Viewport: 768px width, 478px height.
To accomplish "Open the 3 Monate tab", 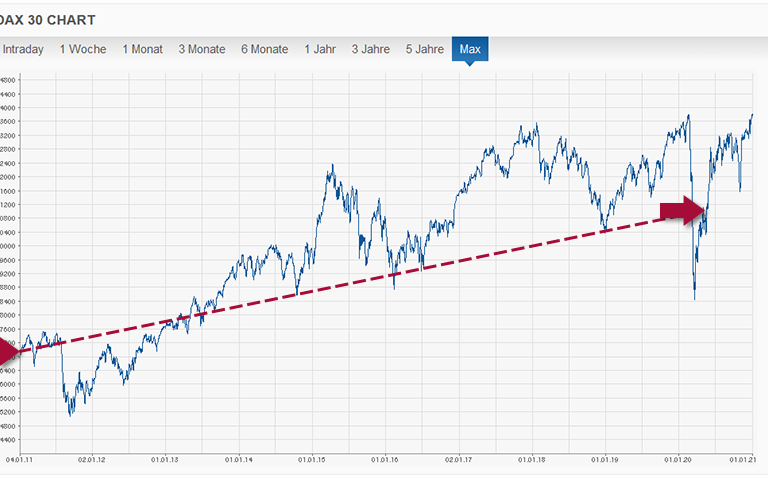I will click(202, 49).
